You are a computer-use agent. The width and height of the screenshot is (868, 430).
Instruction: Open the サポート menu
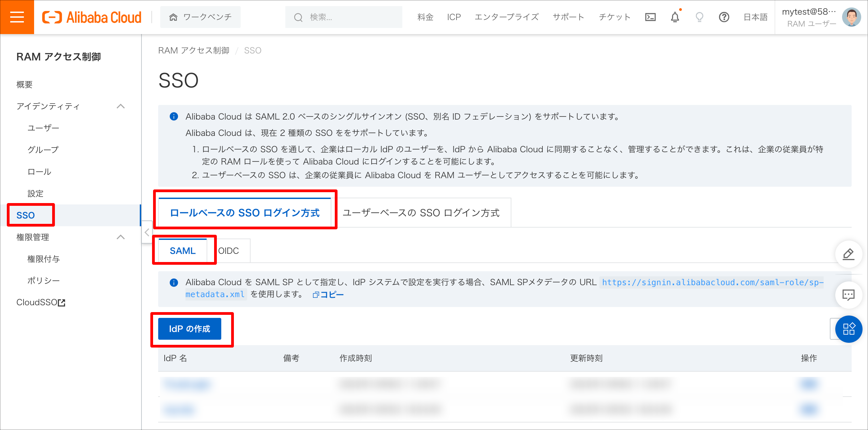pyautogui.click(x=568, y=17)
